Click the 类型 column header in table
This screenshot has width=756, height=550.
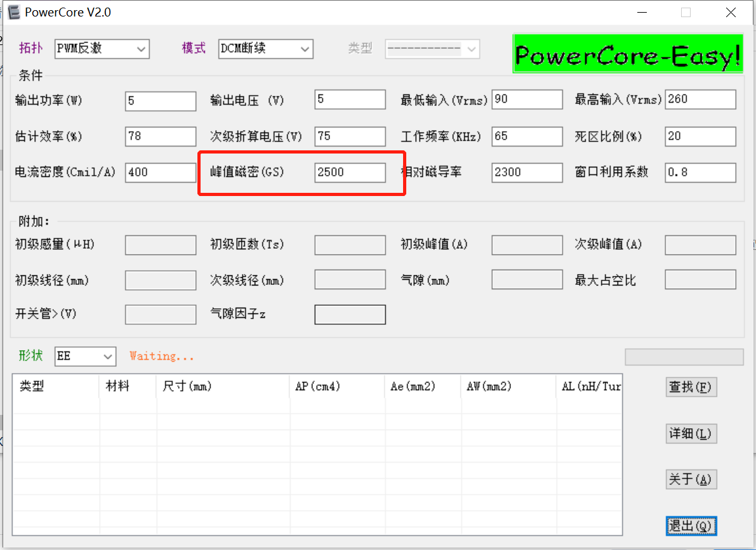click(55, 386)
